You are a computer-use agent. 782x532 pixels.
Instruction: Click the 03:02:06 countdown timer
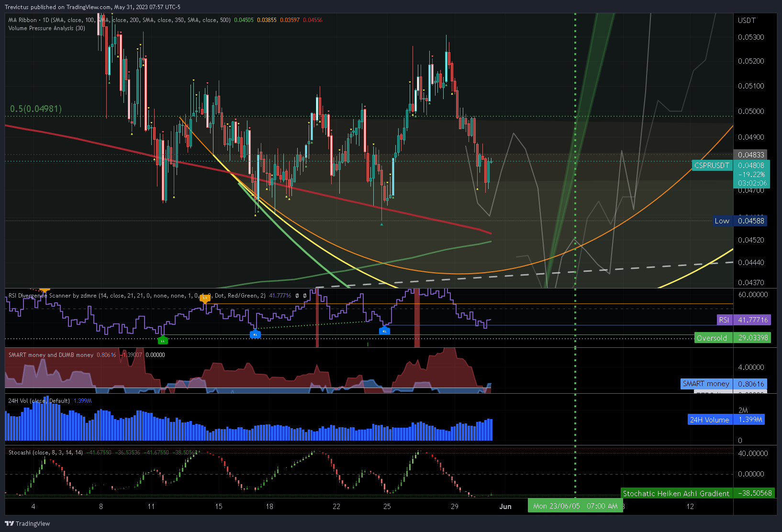coord(751,183)
